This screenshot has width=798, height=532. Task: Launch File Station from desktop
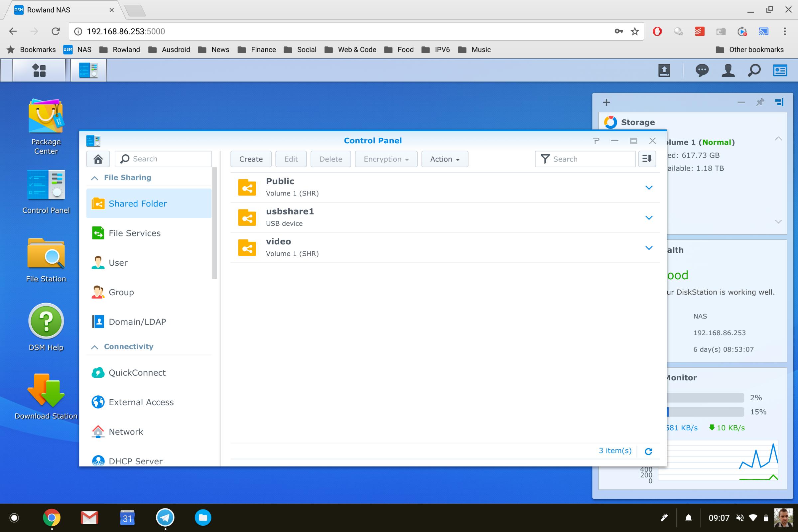[x=46, y=260]
